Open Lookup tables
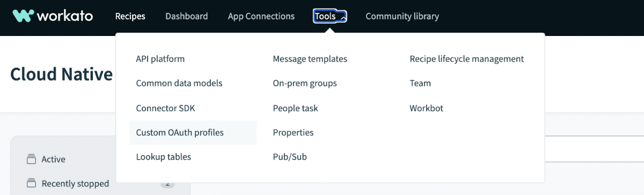Image resolution: width=644 pixels, height=195 pixels. pyautogui.click(x=164, y=157)
